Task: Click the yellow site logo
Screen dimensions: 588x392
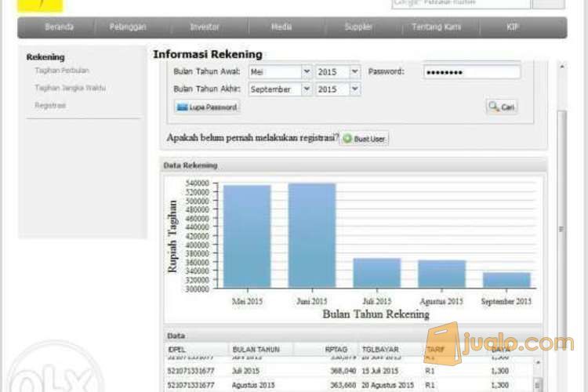Action: (40, 5)
